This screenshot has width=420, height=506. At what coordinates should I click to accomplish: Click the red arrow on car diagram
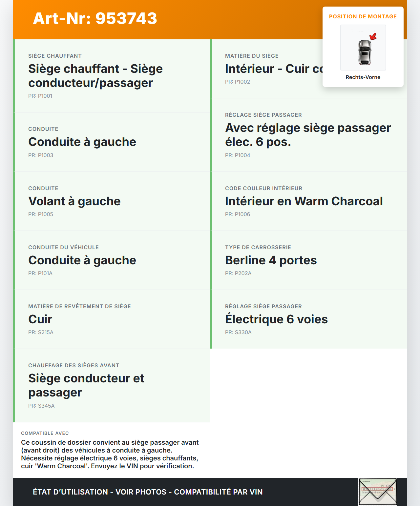[x=373, y=36]
